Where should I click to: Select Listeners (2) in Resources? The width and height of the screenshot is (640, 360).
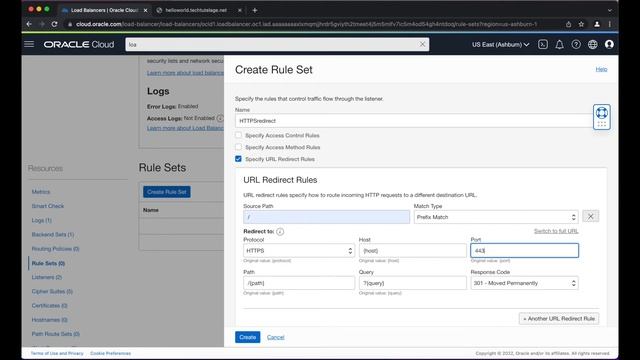click(x=47, y=277)
